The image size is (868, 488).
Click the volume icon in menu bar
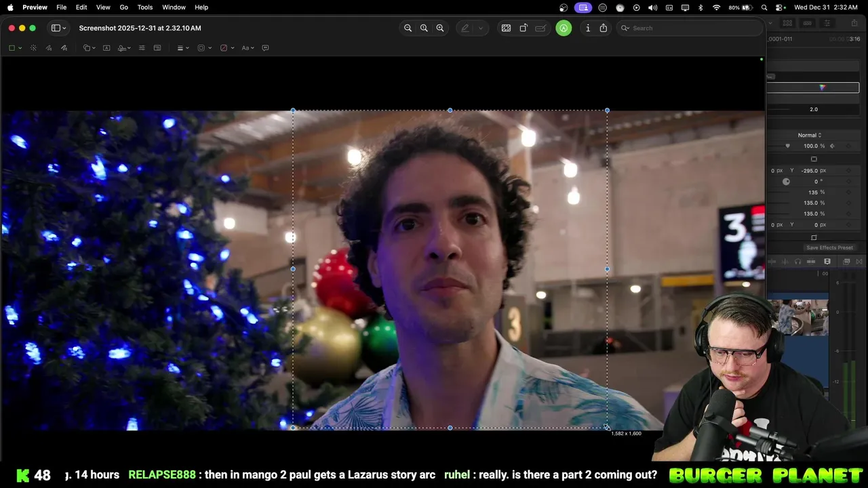coord(652,7)
